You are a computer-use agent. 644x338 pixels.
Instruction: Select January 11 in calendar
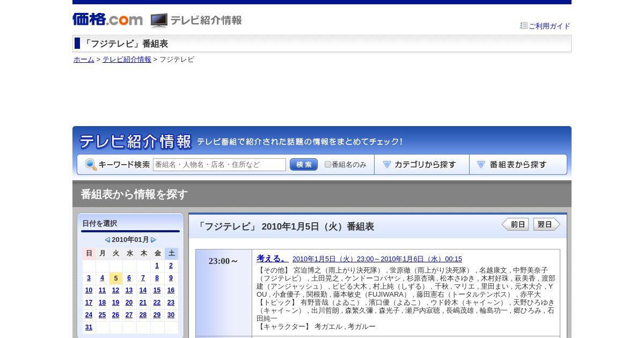click(103, 290)
